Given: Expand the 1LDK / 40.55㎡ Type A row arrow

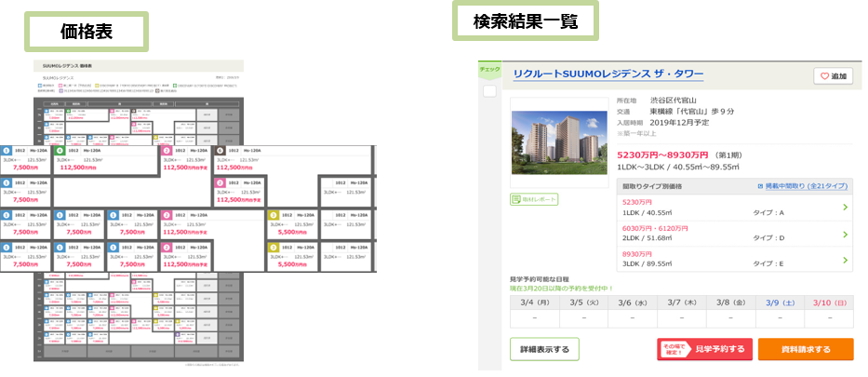Looking at the screenshot, I should click(x=845, y=208).
